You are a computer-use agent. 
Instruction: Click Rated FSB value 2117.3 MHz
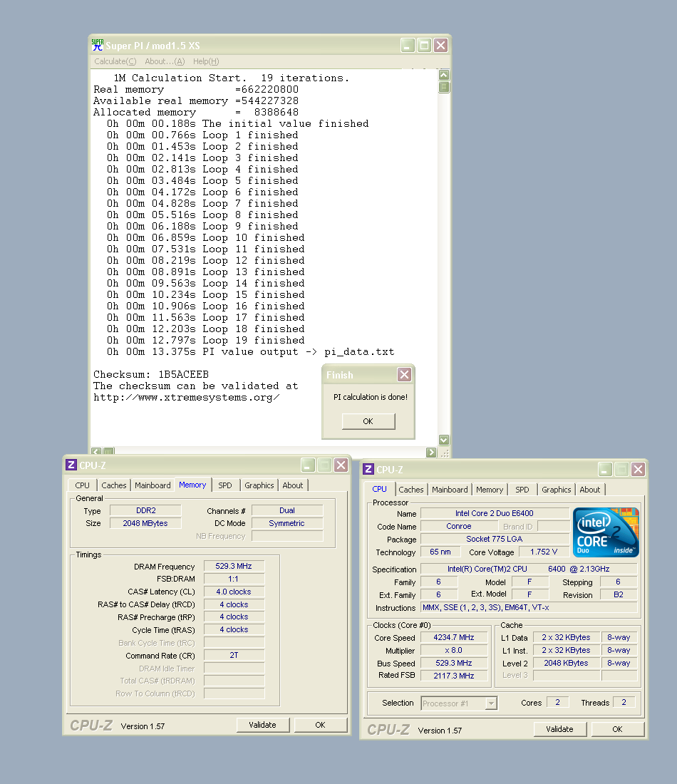453,676
